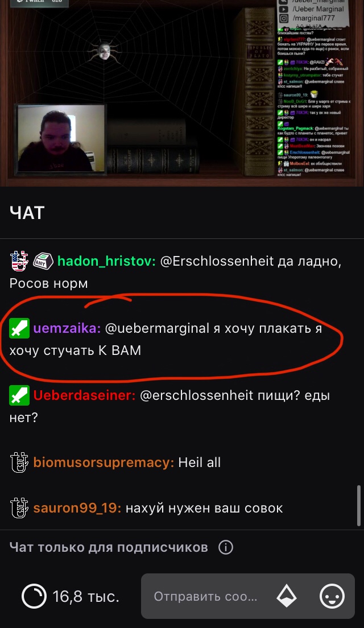The height and width of the screenshot is (628, 364).
Task: Tap biomusorsupremacy's subscriber mug badge
Action: [x=19, y=462]
